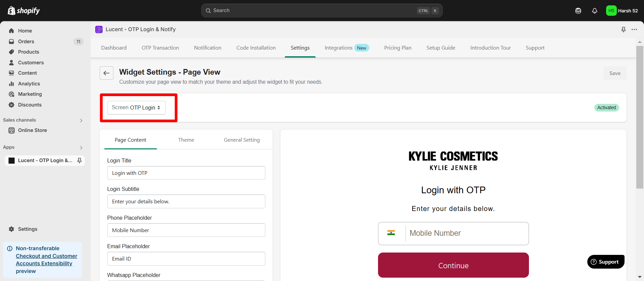
Task: Click the Activated status badge
Action: pyautogui.click(x=606, y=108)
